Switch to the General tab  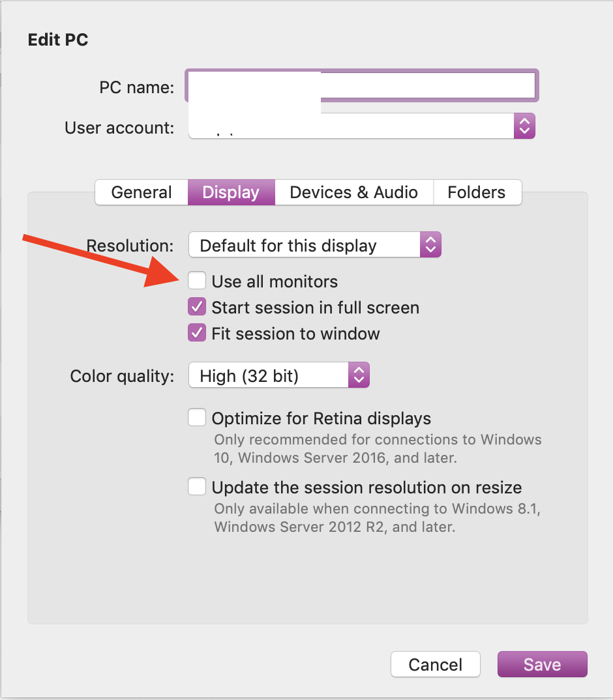click(142, 192)
